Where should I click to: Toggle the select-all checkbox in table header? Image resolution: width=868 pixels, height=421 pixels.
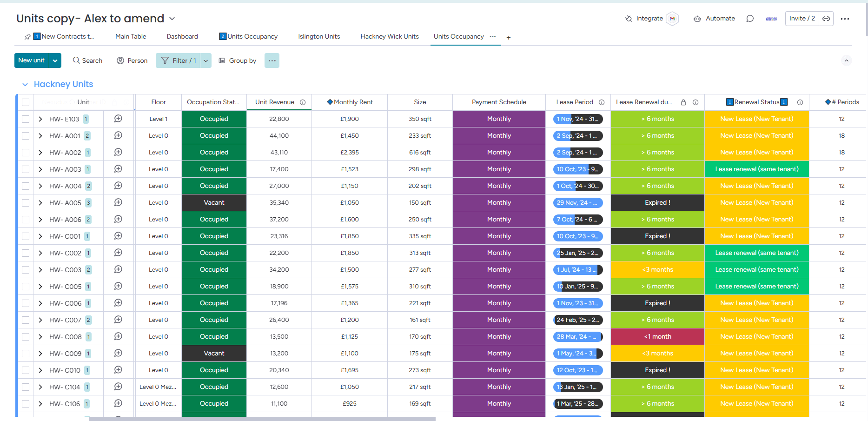26,102
